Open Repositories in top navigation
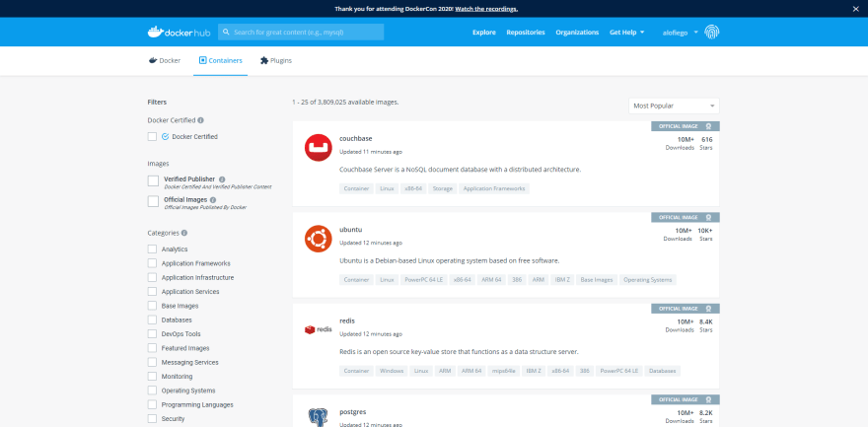The width and height of the screenshot is (868, 427). pyautogui.click(x=526, y=33)
